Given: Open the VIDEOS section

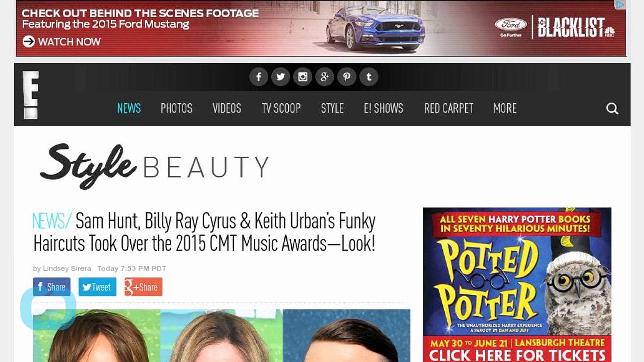Looking at the screenshot, I should 227,108.
